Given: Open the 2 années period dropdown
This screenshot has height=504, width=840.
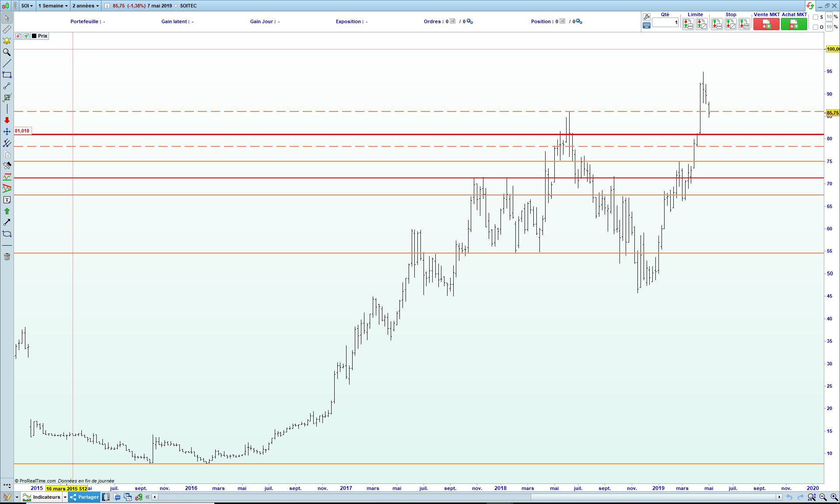Looking at the screenshot, I should (85, 6).
